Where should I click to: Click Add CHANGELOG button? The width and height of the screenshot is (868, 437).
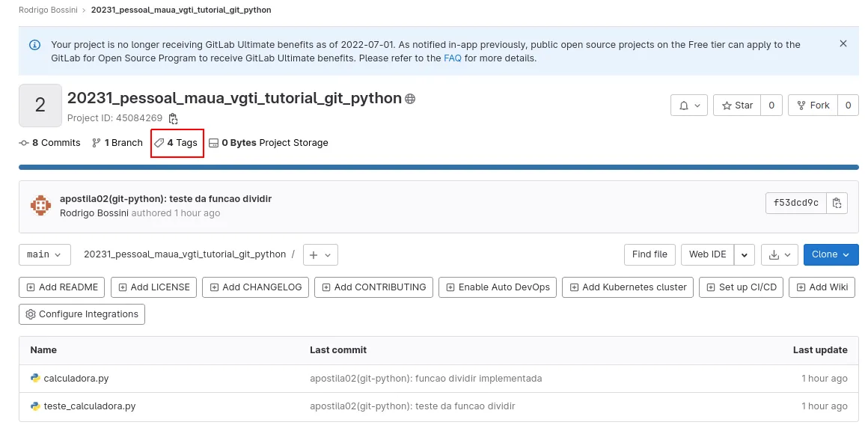(x=256, y=287)
